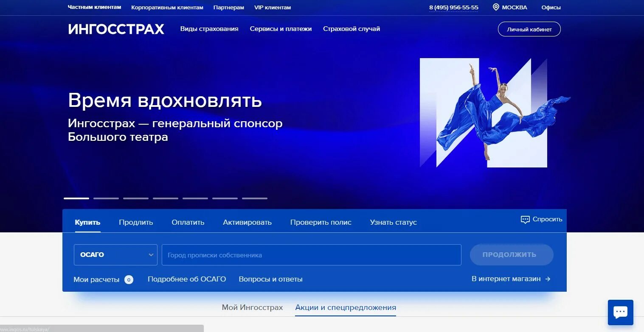Click the ИНГОССТРАХ logo
644x332 pixels.
[116, 29]
